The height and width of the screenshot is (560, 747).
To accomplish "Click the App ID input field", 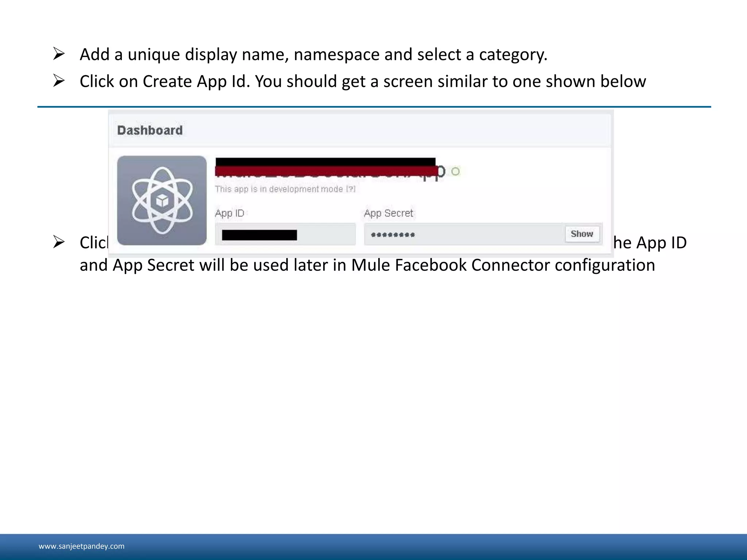I will [285, 234].
